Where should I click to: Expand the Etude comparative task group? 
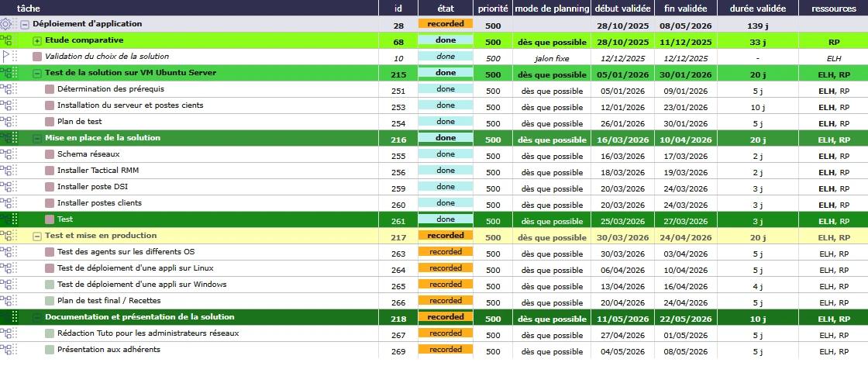coord(37,41)
